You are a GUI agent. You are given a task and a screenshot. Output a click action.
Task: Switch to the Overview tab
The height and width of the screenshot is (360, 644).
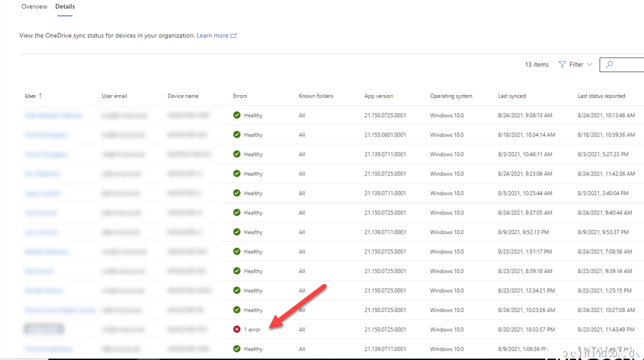[35, 6]
